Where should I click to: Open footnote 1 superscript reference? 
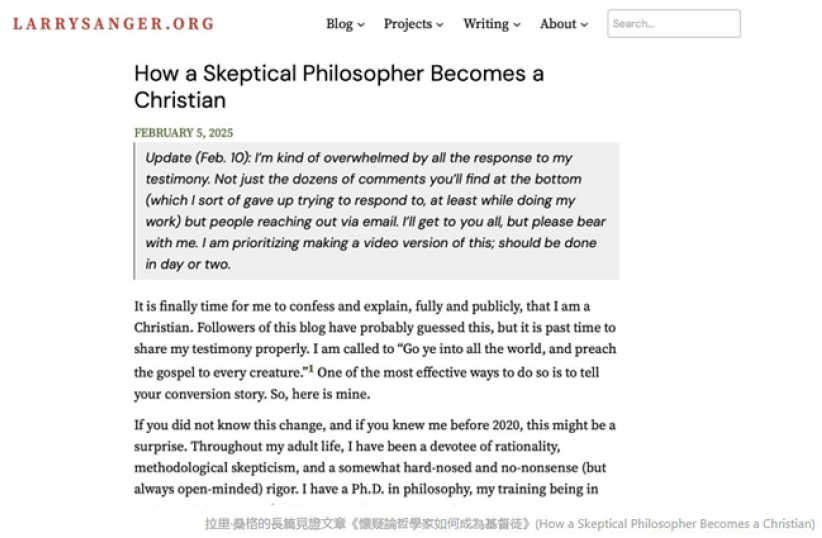click(x=311, y=370)
